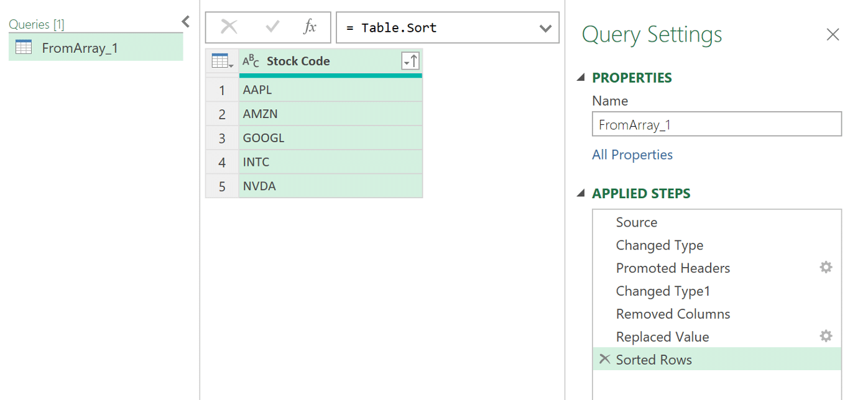The width and height of the screenshot is (868, 400).
Task: Click the fx insert step icon
Action: coord(310,27)
